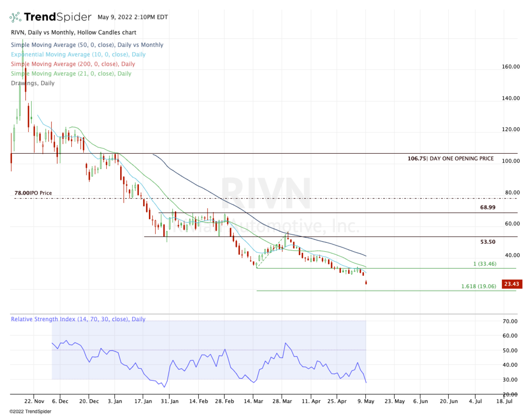Click the 28. Feb date axis label
This screenshot has width=532, height=416.
(x=225, y=401)
